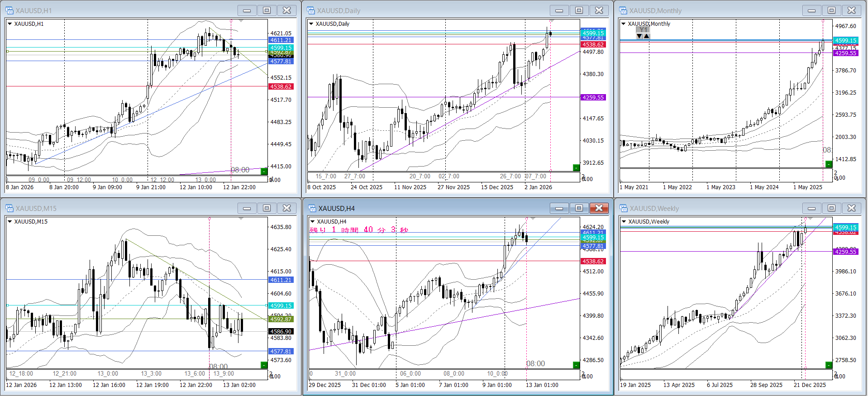868x396 pixels.
Task: Click the chart shift marker atop M15 chart
Action: [x=241, y=219]
